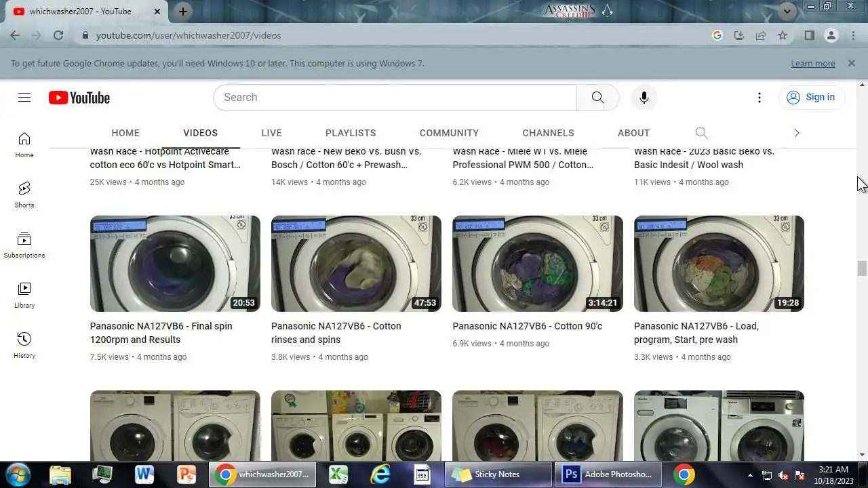Play the 20:53 Final spin thumbnail
868x488 pixels.
175,264
